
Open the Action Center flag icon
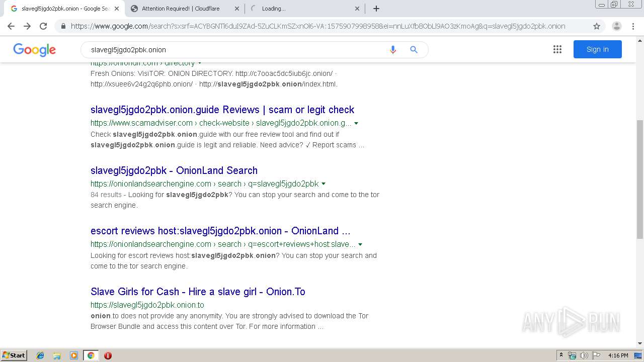(596, 355)
